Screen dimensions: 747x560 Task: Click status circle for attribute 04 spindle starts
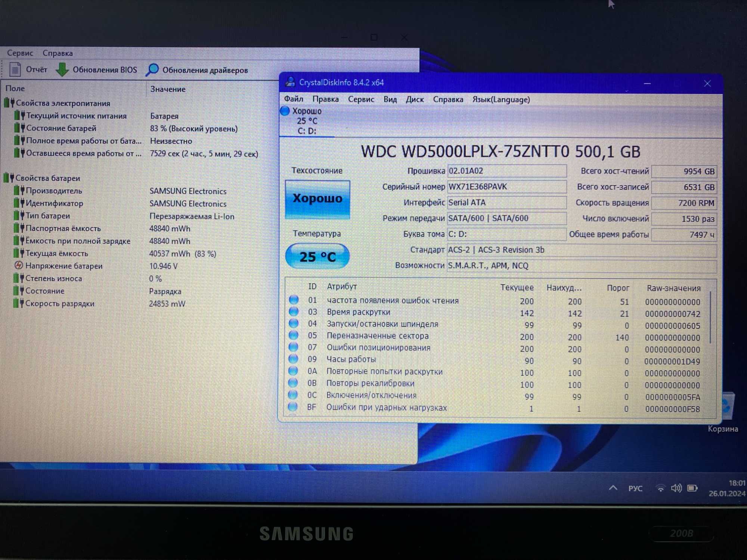tap(294, 324)
